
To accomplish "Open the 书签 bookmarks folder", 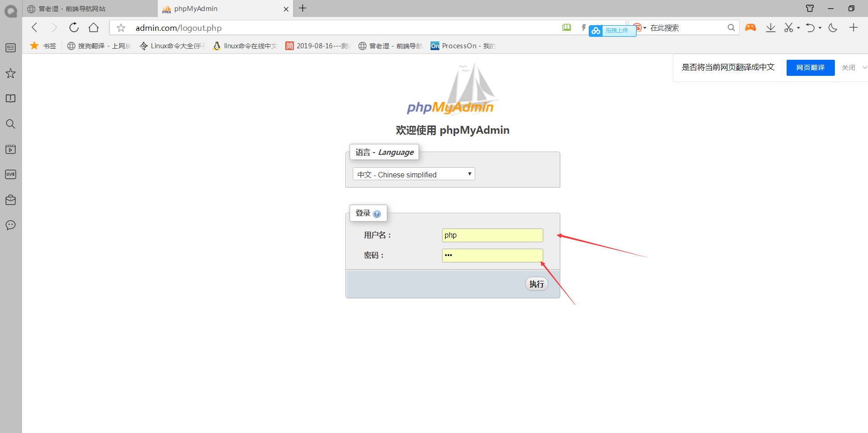I will pyautogui.click(x=43, y=46).
